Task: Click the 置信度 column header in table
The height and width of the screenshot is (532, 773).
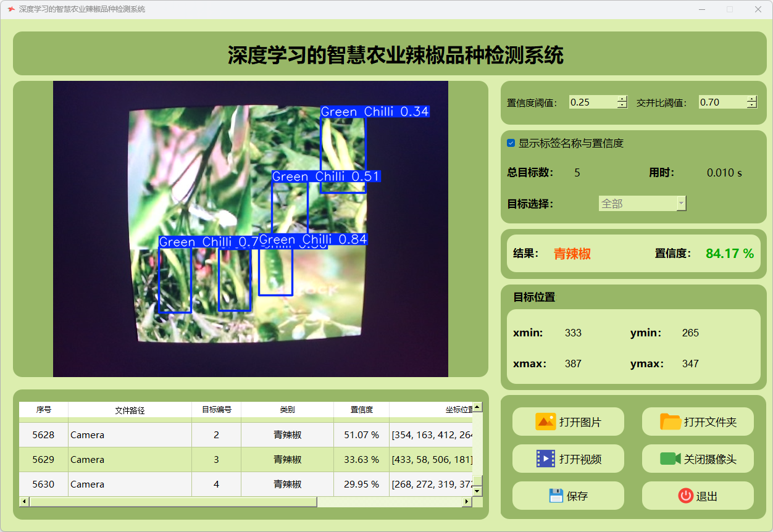Action: click(x=361, y=410)
